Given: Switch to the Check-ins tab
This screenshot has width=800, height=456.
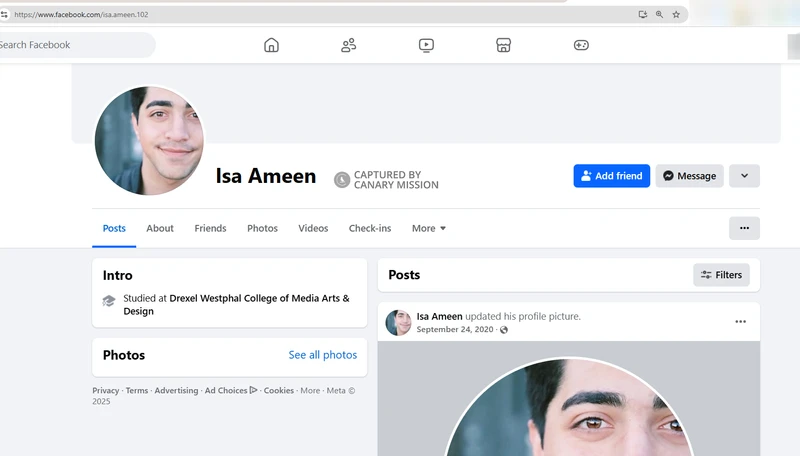Looking at the screenshot, I should tap(370, 229).
